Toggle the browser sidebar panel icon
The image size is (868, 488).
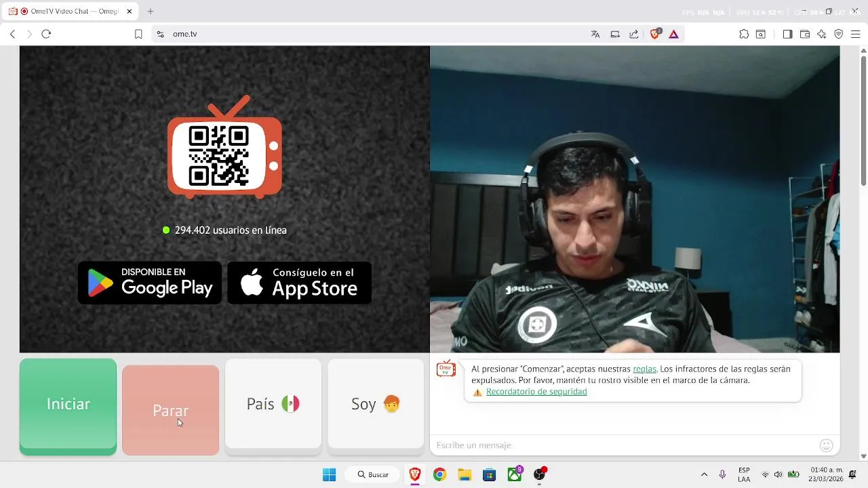click(787, 34)
